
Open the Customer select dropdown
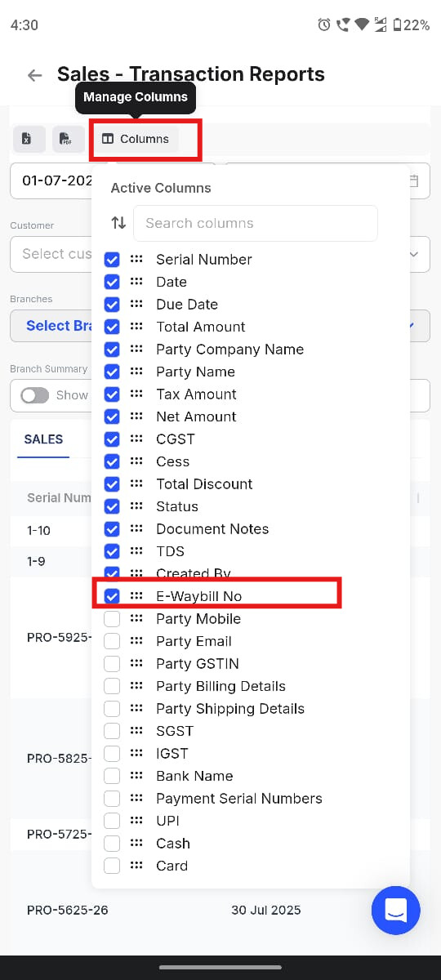click(x=220, y=254)
